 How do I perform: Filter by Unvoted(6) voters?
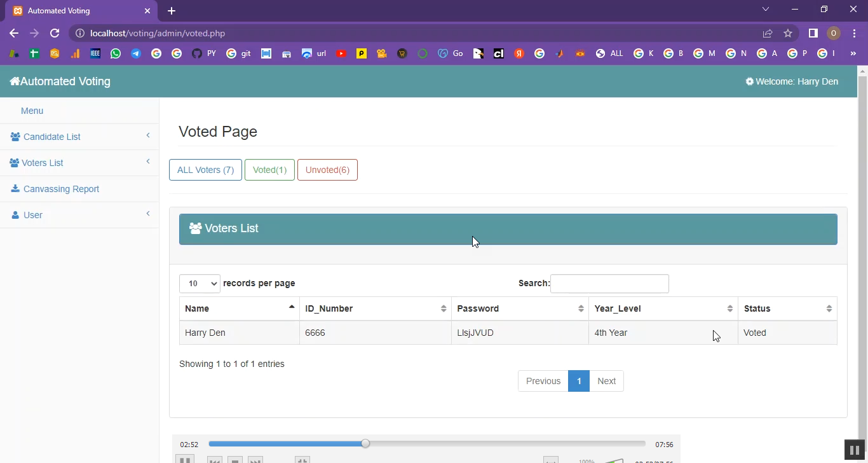327,170
